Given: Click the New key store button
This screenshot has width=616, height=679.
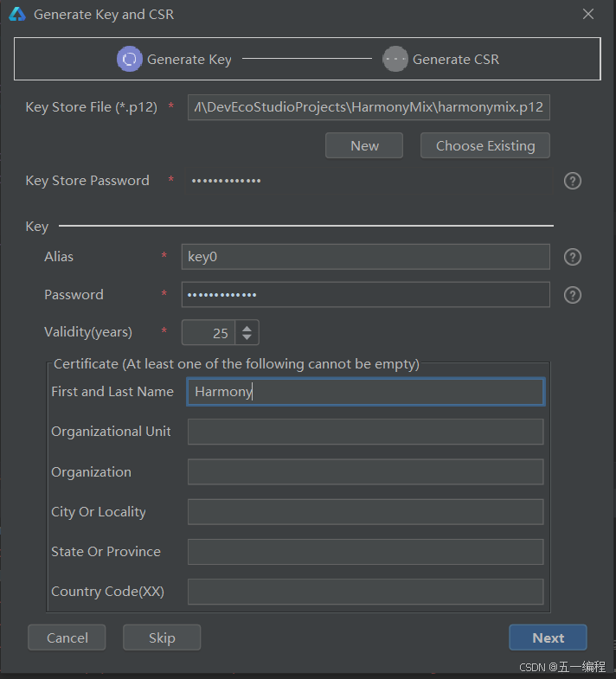Looking at the screenshot, I should [x=364, y=145].
